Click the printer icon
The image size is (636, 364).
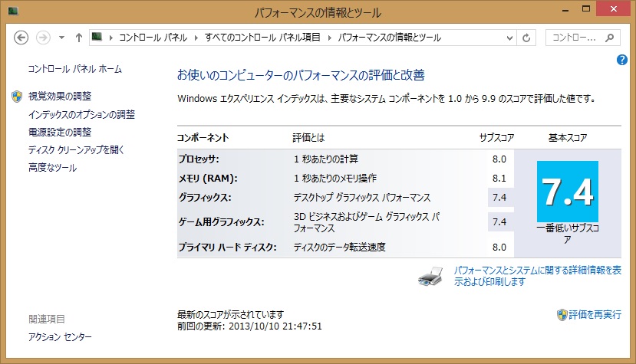coord(430,277)
